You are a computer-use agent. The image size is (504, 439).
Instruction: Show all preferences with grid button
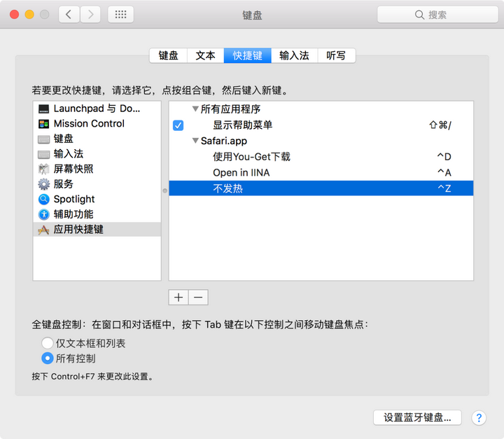(x=121, y=15)
